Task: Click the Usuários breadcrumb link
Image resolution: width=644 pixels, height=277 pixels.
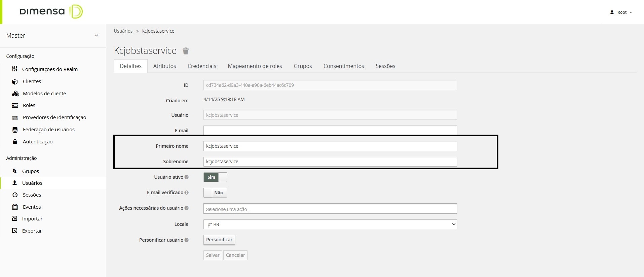Action: [123, 31]
